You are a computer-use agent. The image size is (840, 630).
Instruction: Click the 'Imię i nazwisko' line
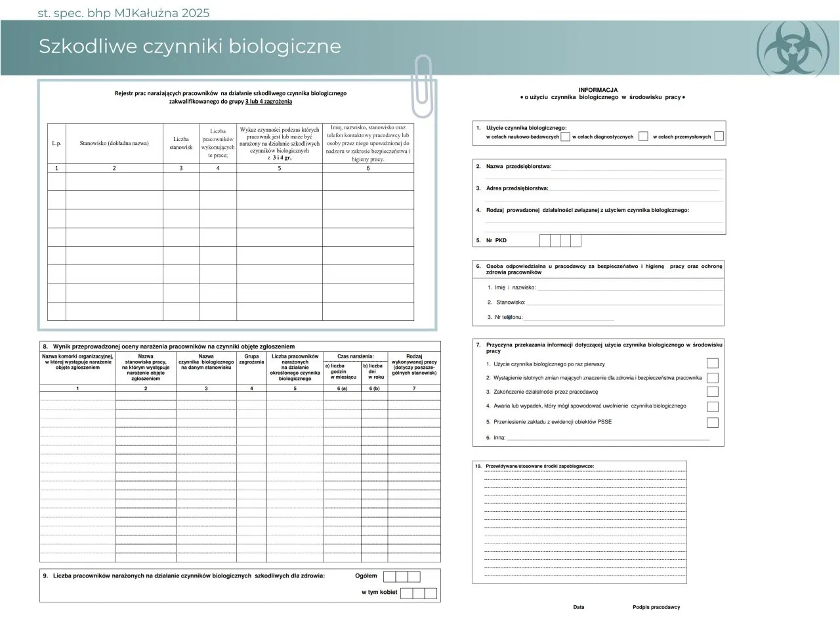coord(630,288)
